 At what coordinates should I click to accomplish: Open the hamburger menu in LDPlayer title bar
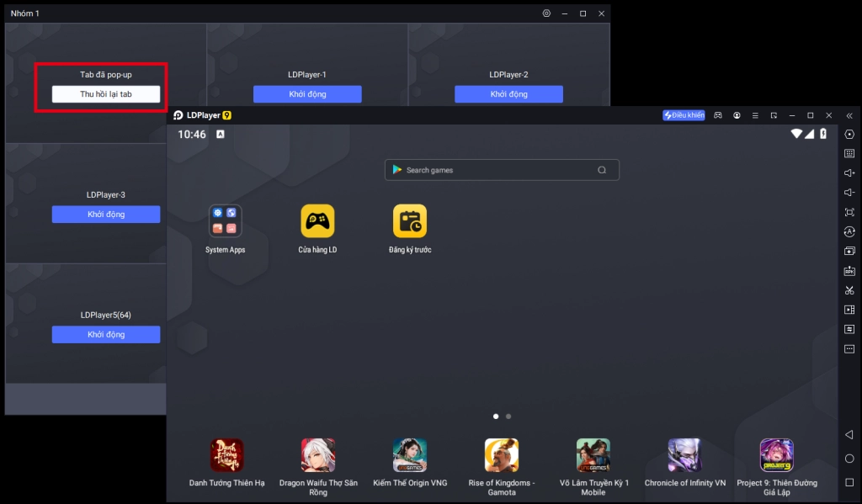click(x=755, y=115)
